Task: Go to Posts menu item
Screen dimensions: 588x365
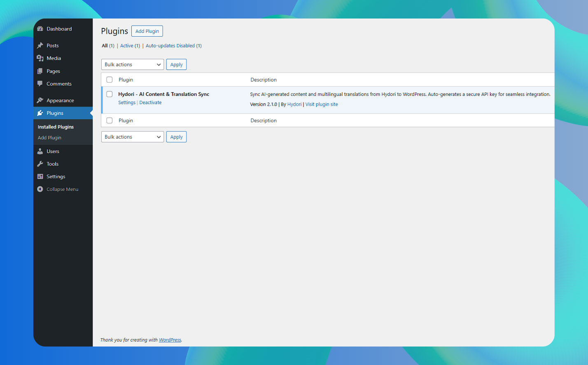Action: 63,46
